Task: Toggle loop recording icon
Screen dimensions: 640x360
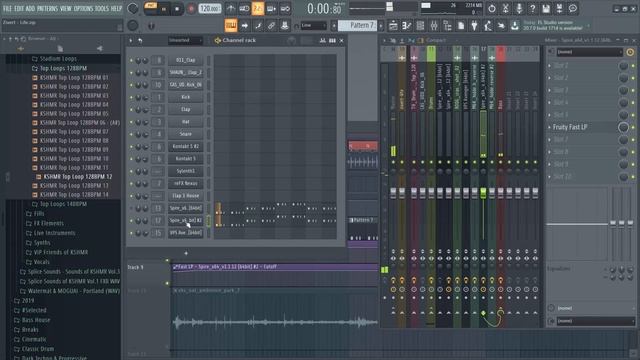Action: pos(285,9)
